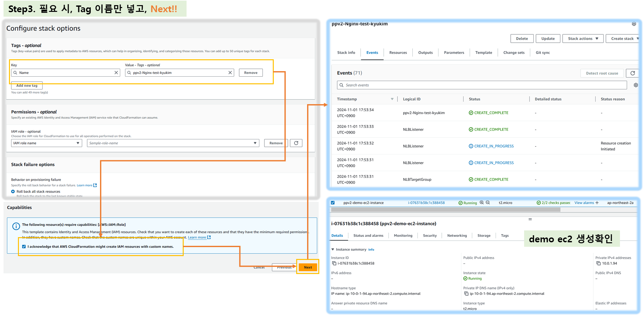
Task: Click the orange Next button
Action: (x=308, y=267)
